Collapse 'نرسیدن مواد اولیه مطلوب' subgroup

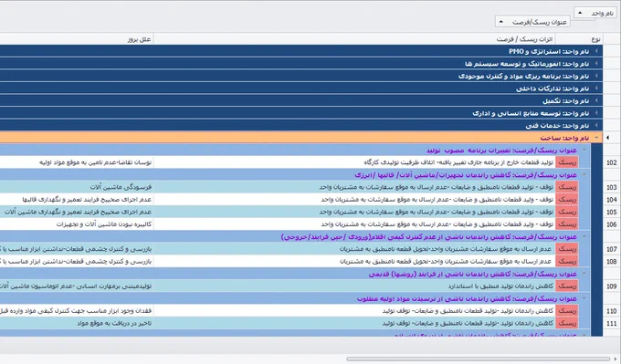584,298
